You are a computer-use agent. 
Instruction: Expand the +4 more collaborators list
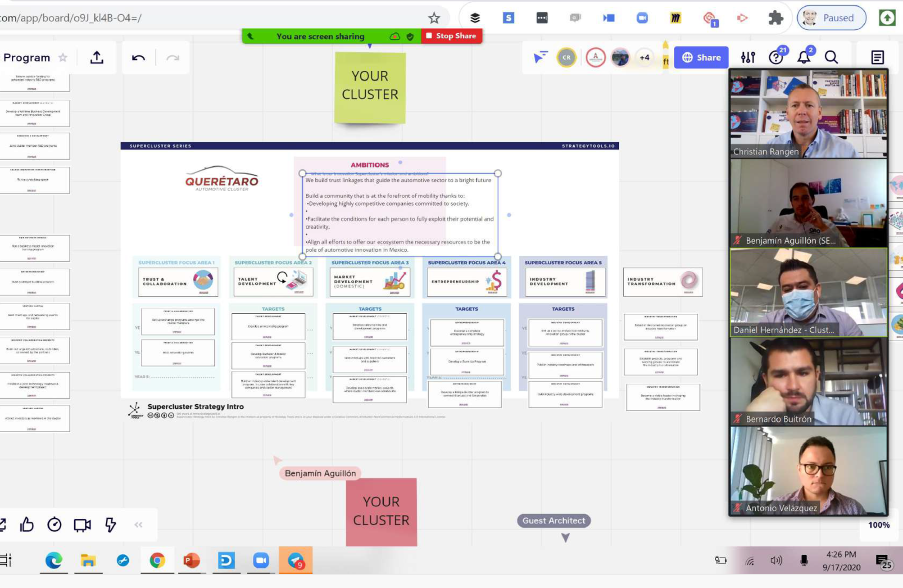click(x=644, y=58)
